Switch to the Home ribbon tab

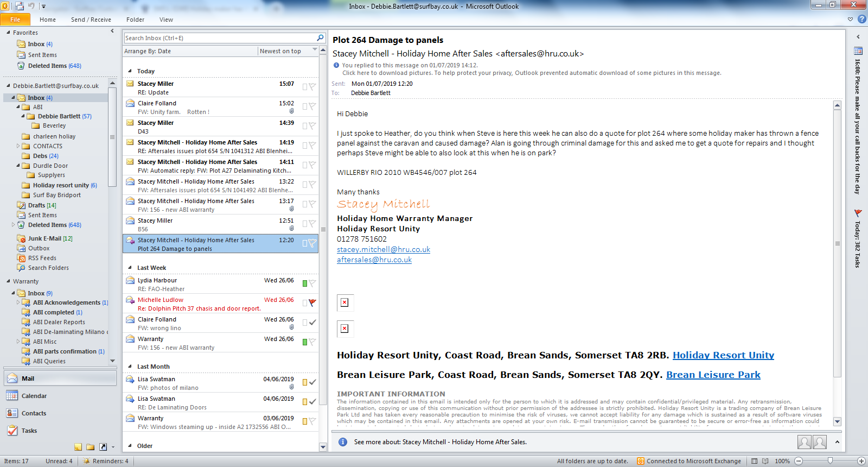pos(48,20)
